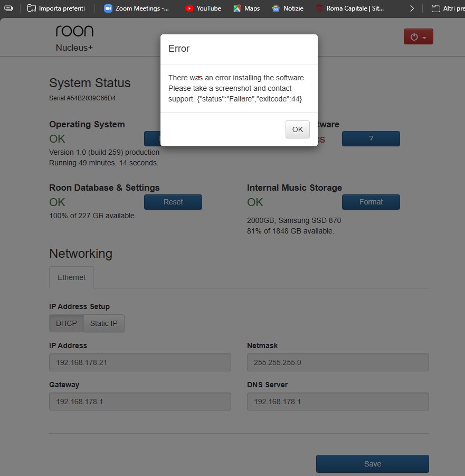Open Zoom Meetings bookmark
The image size is (465, 476).
(x=137, y=8)
